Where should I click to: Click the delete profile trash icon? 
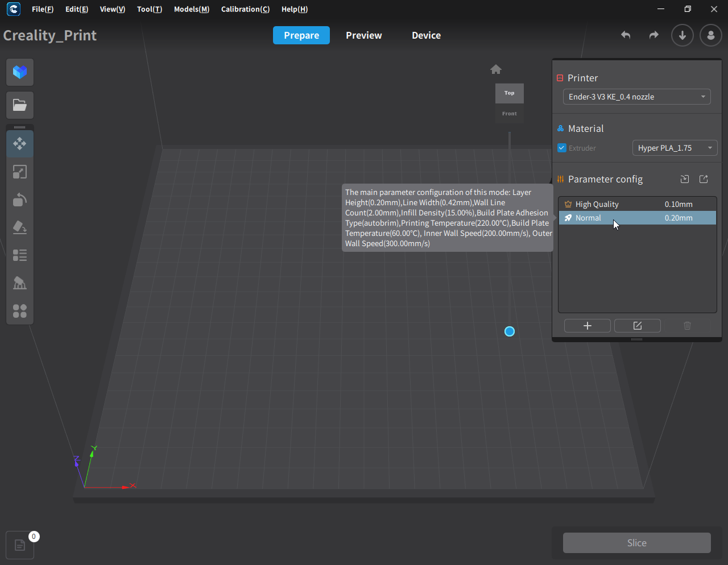[x=687, y=326]
